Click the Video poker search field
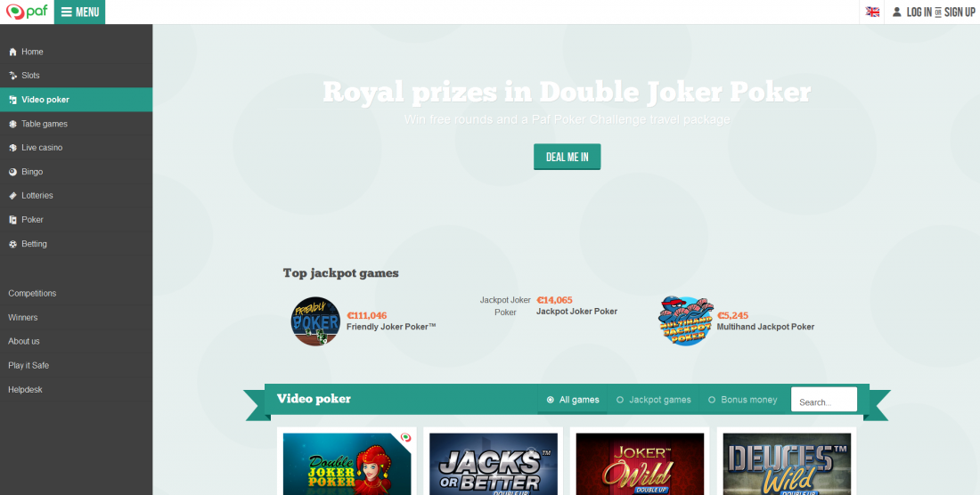 pyautogui.click(x=824, y=400)
